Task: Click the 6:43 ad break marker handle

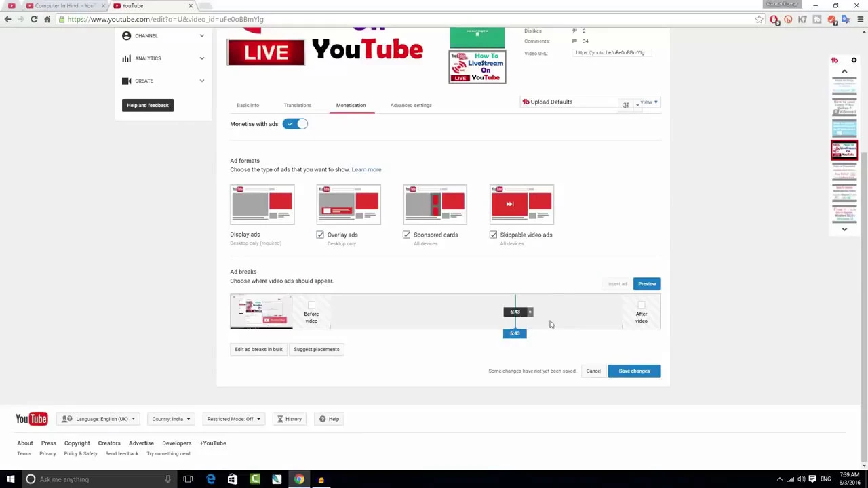Action: [515, 312]
